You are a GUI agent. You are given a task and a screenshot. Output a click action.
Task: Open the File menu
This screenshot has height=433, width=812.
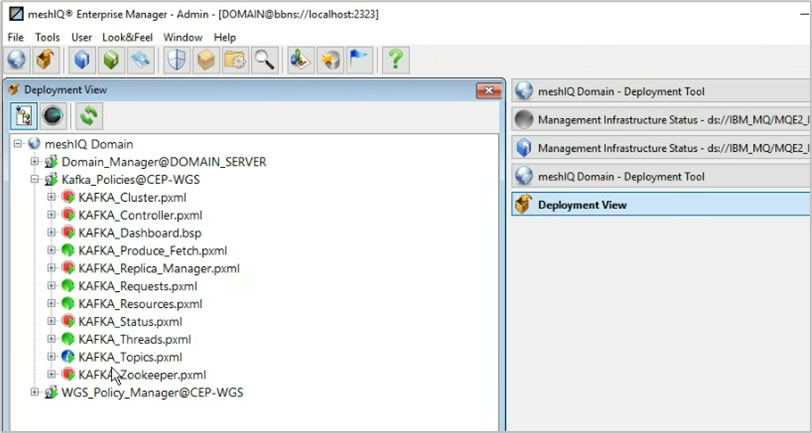point(16,37)
